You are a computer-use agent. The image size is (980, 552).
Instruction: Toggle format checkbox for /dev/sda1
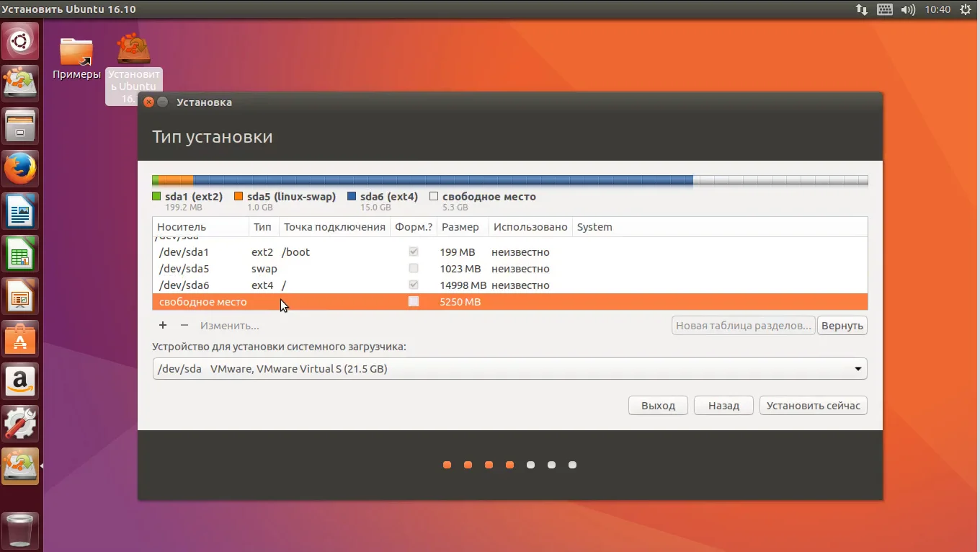414,251
